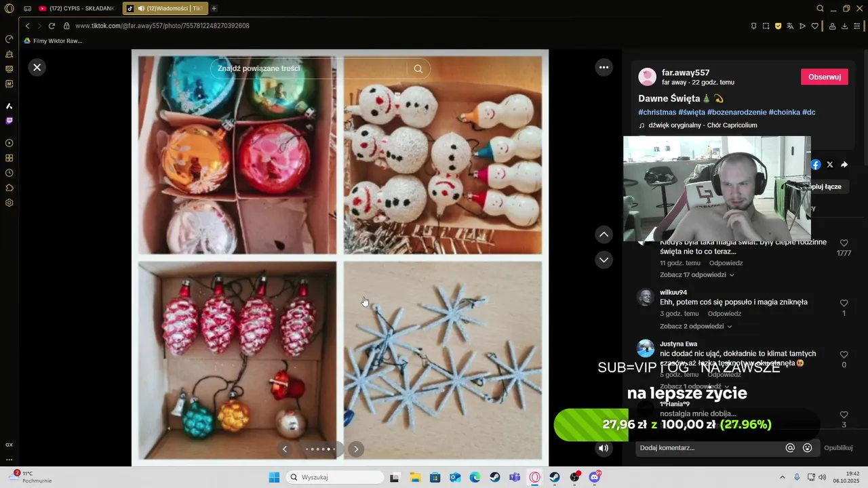Close the TikTok photo viewer
This screenshot has height=488, width=868.
pos(37,67)
